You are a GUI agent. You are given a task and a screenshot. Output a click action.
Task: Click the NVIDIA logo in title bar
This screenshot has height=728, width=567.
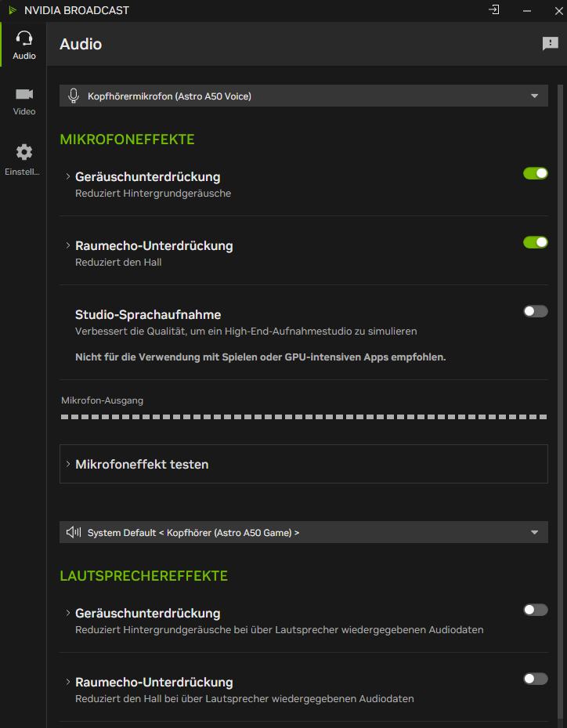point(13,10)
